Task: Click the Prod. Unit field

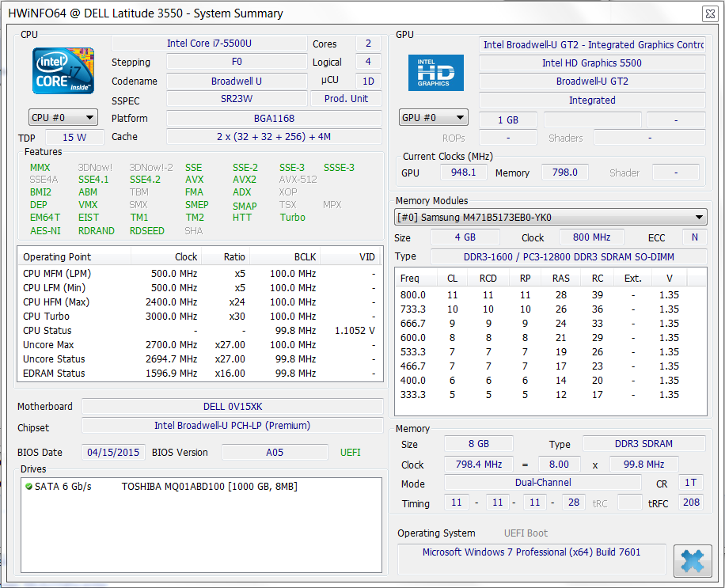Action: point(347,99)
